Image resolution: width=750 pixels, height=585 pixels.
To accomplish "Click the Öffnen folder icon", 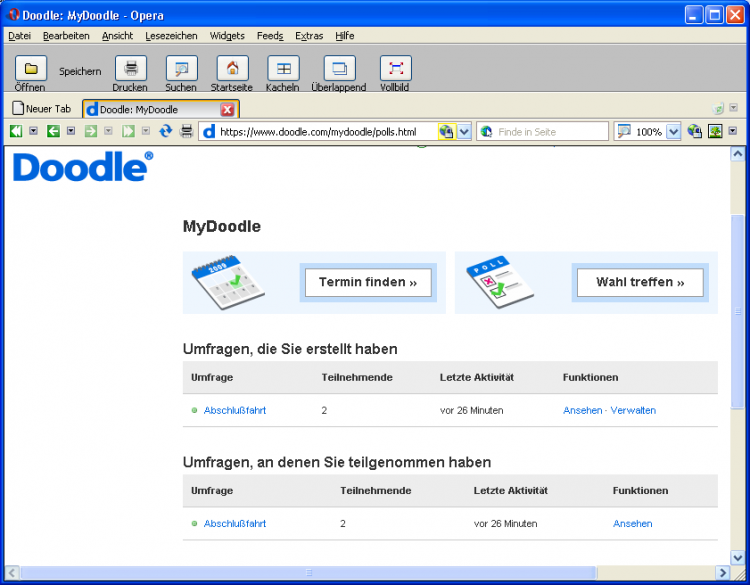I will pos(31,68).
